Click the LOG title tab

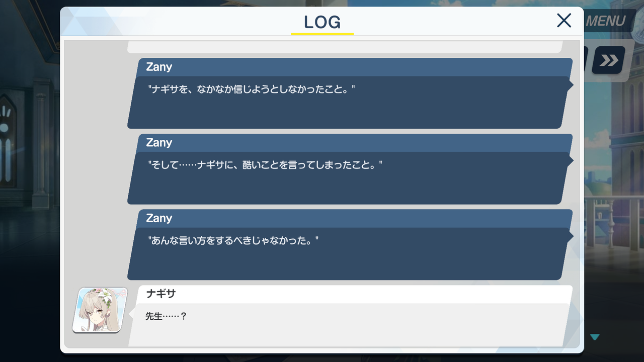pos(323,22)
